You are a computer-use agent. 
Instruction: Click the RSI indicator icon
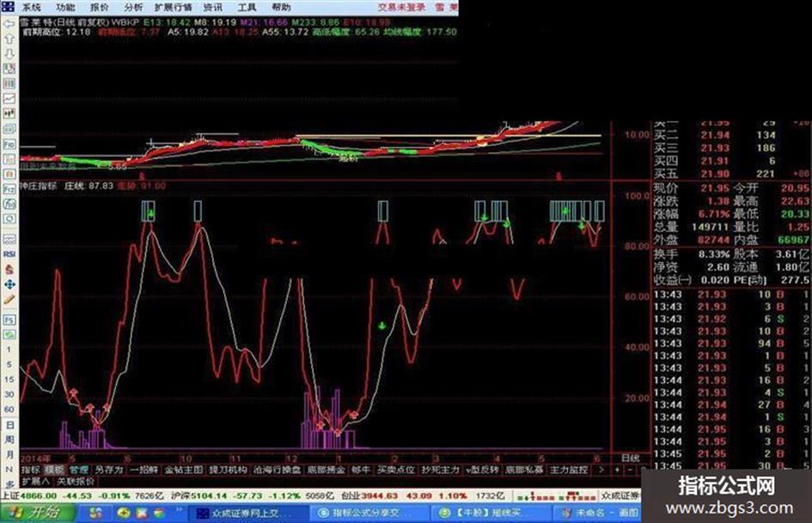click(9, 254)
